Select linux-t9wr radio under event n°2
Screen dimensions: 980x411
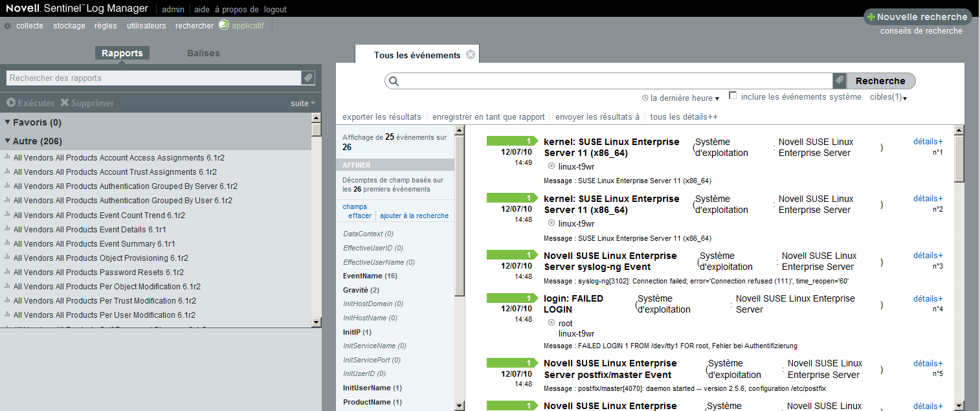click(551, 223)
